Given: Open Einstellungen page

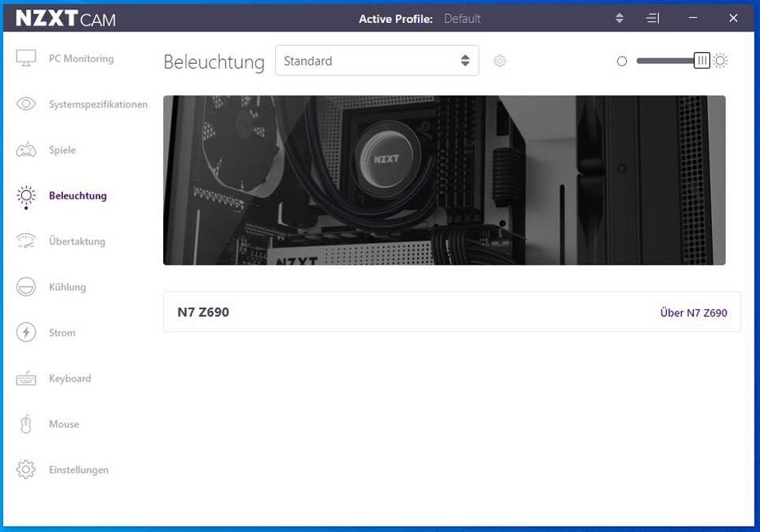Looking at the screenshot, I should coord(79,470).
